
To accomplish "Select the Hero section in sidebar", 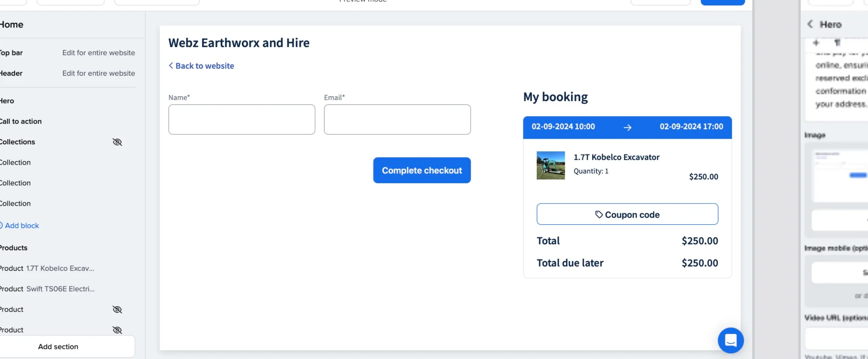I will pos(7,101).
